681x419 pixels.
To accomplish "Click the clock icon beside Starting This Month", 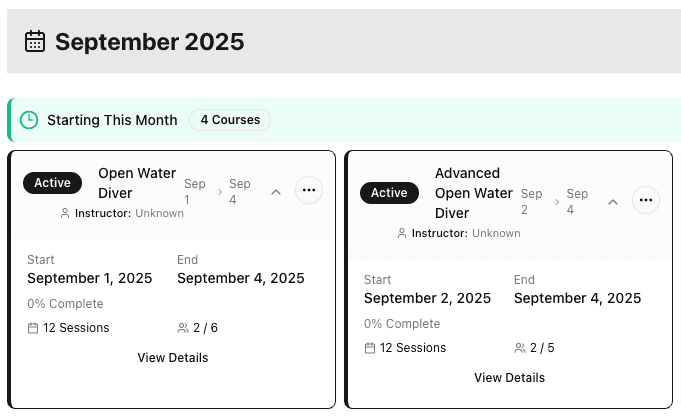I will (x=30, y=120).
